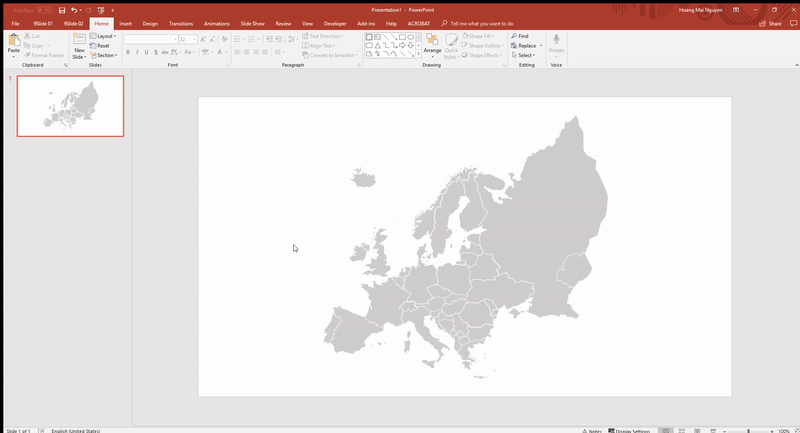Viewport: 800px width, 433px height.
Task: Click Increase Font Size icon
Action: click(x=203, y=39)
